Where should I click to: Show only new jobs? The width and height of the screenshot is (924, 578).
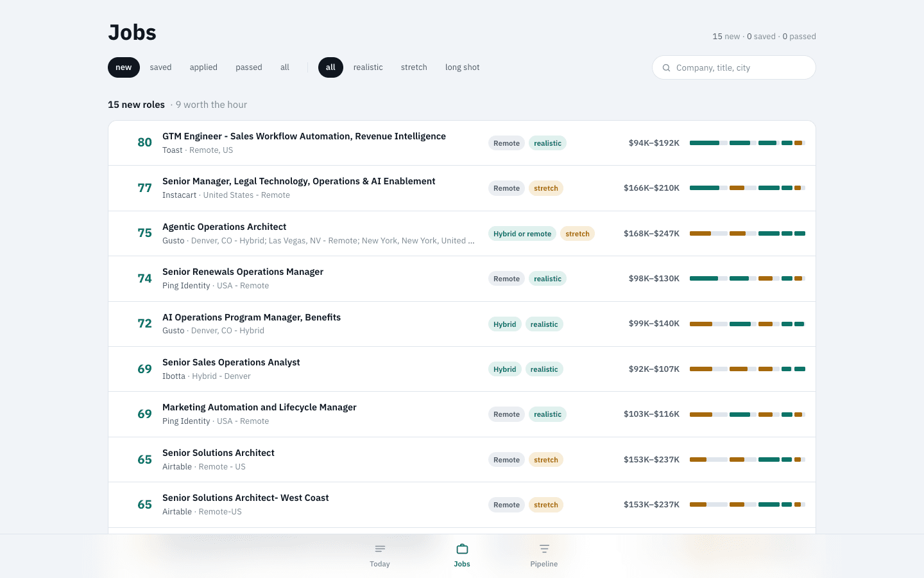124,67
